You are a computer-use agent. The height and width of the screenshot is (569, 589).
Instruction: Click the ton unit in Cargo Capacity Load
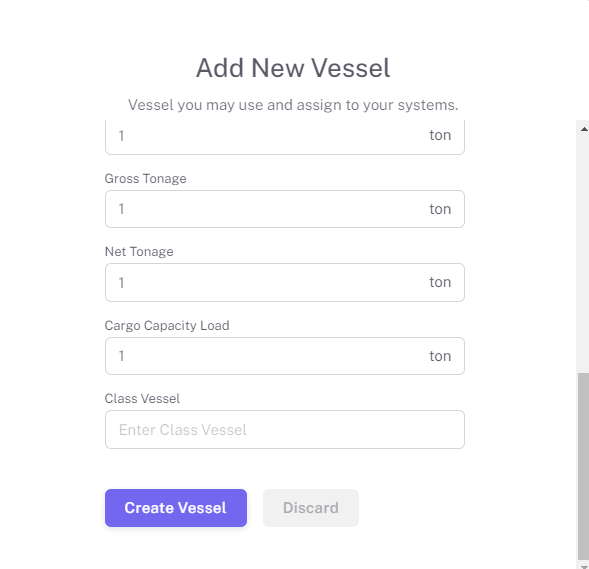pyautogui.click(x=440, y=356)
